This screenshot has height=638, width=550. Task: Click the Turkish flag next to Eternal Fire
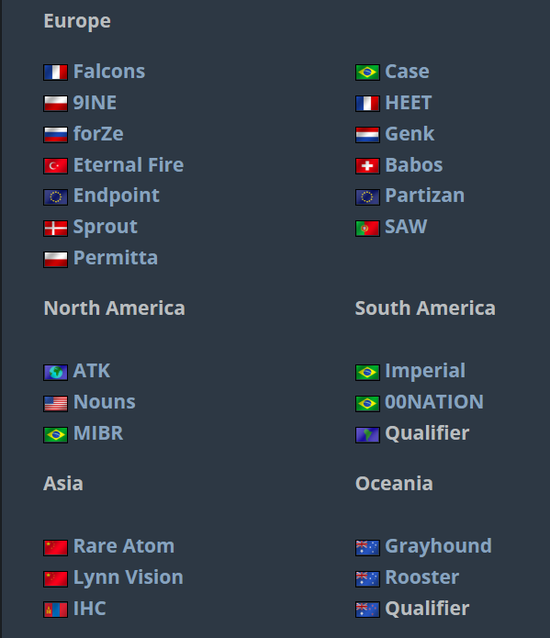[56, 166]
